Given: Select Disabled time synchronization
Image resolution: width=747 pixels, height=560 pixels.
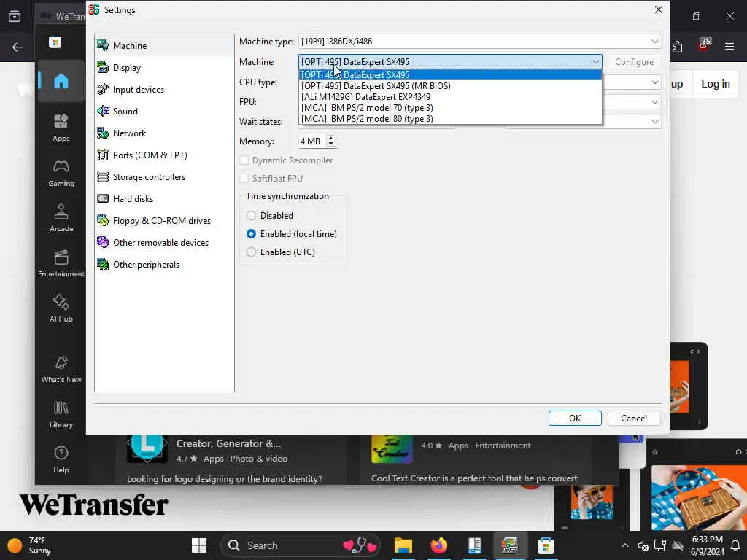Looking at the screenshot, I should (x=251, y=215).
